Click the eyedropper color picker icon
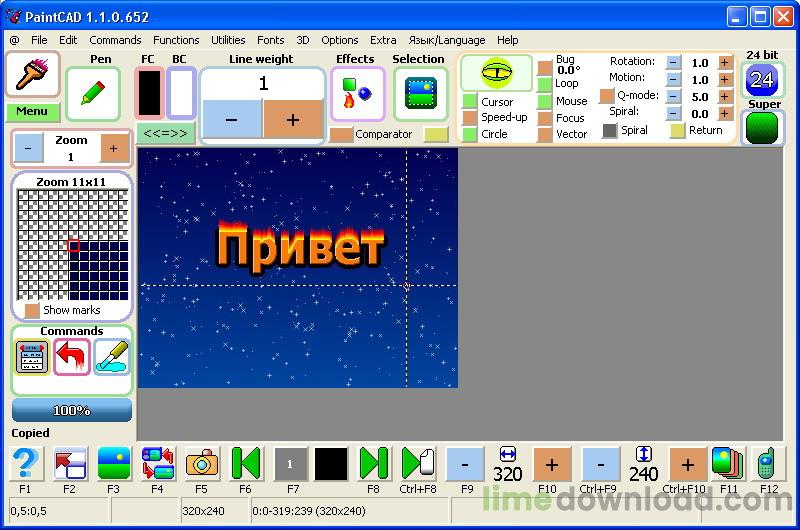This screenshot has width=800, height=530. 112,357
